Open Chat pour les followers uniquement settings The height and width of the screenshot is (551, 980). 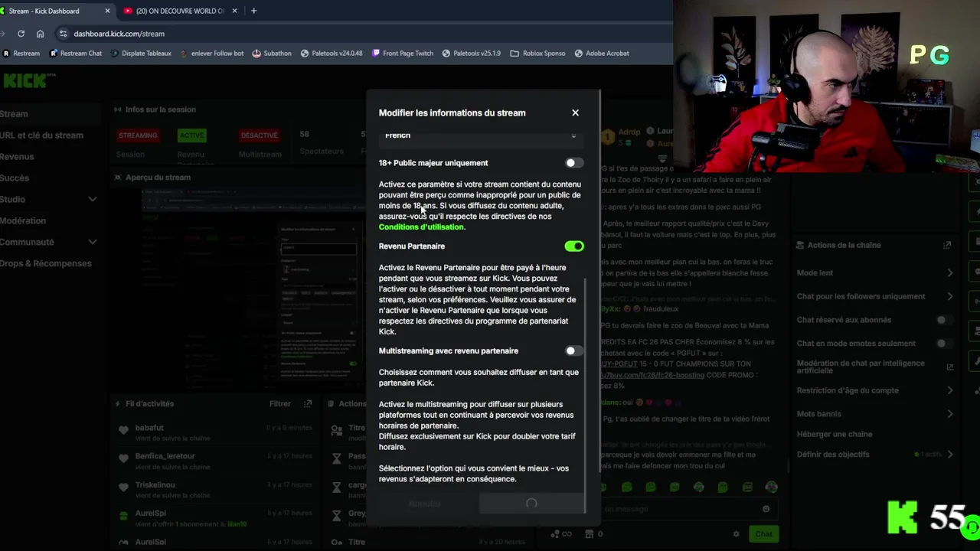[x=875, y=297]
